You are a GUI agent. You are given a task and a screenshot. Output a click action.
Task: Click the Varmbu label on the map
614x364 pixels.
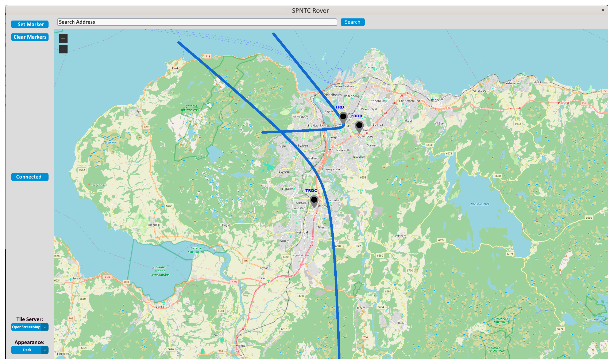pos(219,335)
